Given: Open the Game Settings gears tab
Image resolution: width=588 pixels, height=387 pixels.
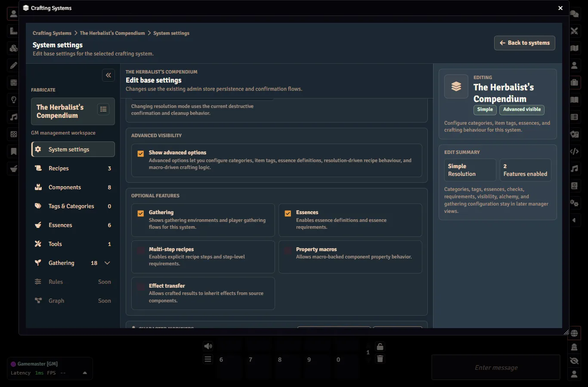Looking at the screenshot, I should (x=574, y=203).
